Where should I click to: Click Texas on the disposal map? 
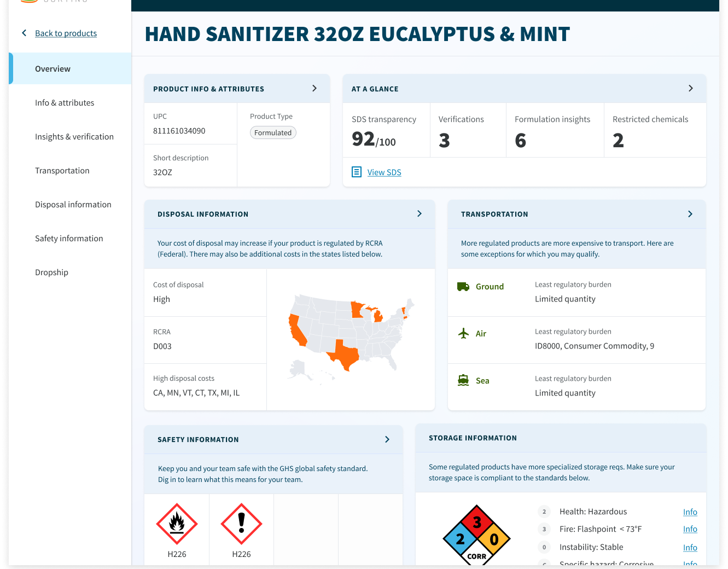pyautogui.click(x=345, y=355)
